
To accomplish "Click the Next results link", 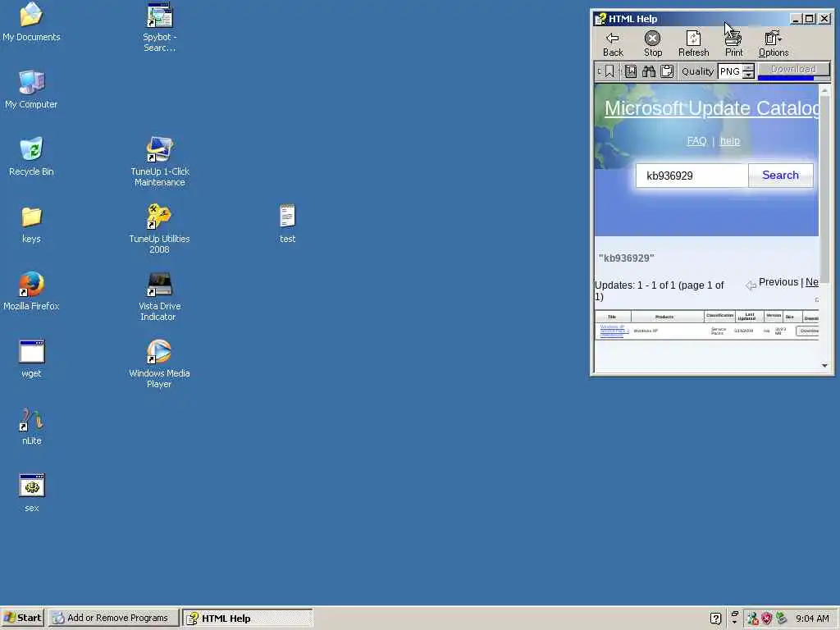I will click(811, 282).
